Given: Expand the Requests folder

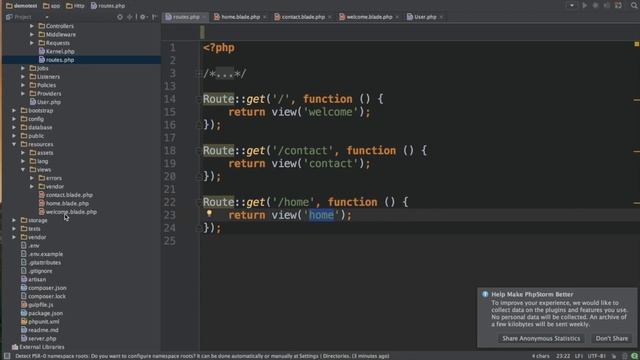Looking at the screenshot, I should (x=32, y=43).
